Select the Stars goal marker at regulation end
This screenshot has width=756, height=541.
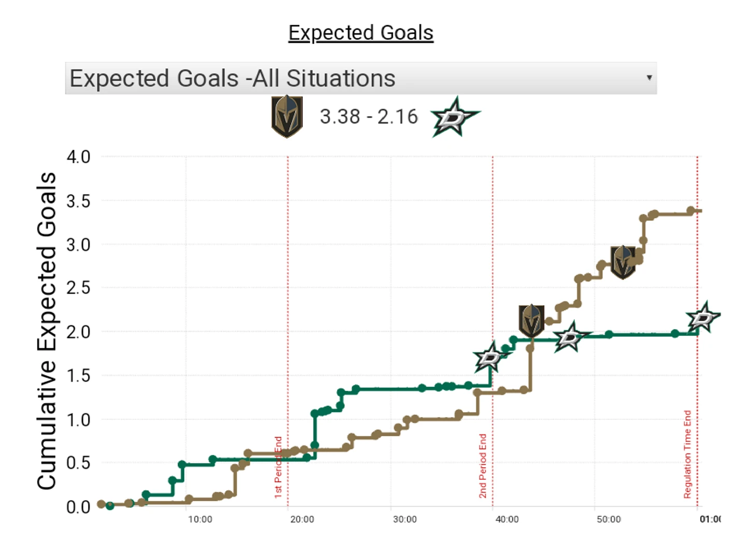(703, 318)
